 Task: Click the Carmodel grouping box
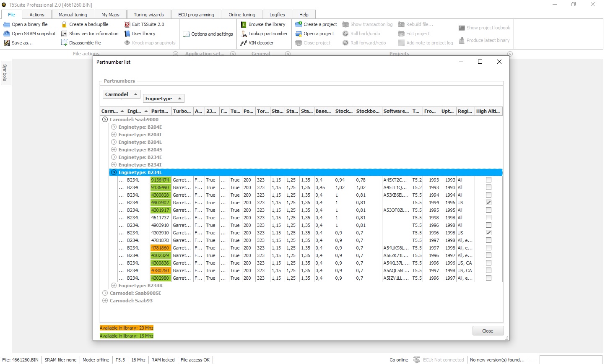tap(122, 94)
